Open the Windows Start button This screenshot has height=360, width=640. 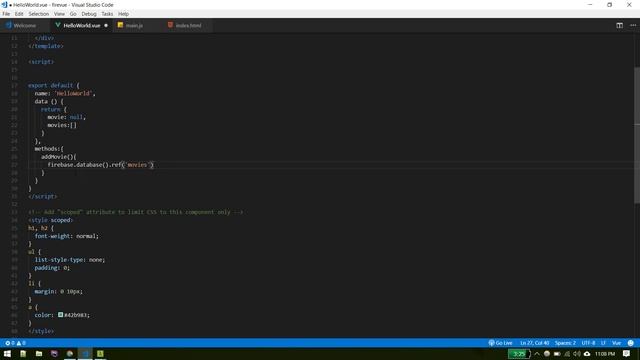[x=7, y=353]
